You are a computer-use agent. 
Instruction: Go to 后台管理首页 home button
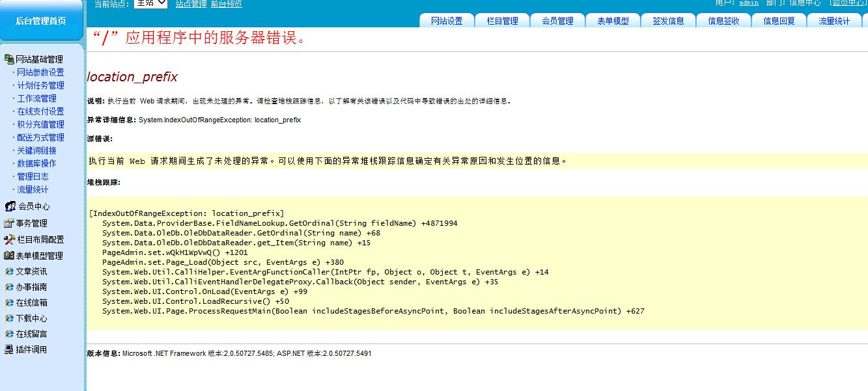tap(41, 21)
